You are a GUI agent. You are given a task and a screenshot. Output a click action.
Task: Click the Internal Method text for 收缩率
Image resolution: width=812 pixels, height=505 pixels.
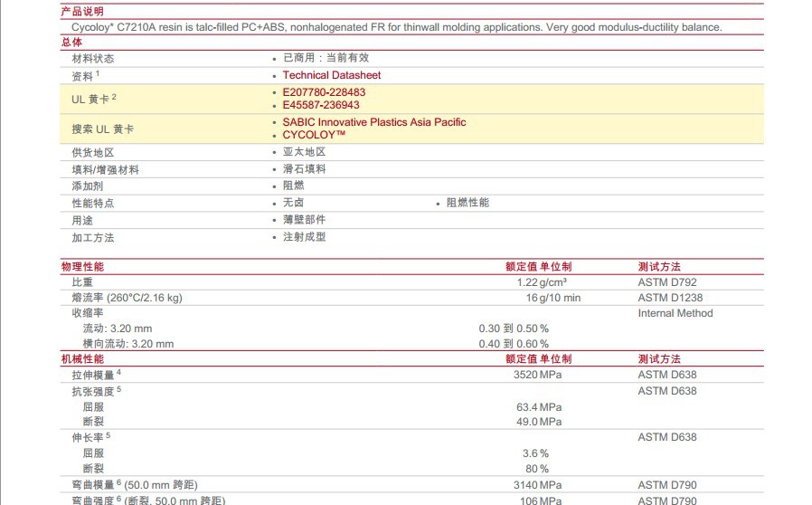pyautogui.click(x=675, y=313)
